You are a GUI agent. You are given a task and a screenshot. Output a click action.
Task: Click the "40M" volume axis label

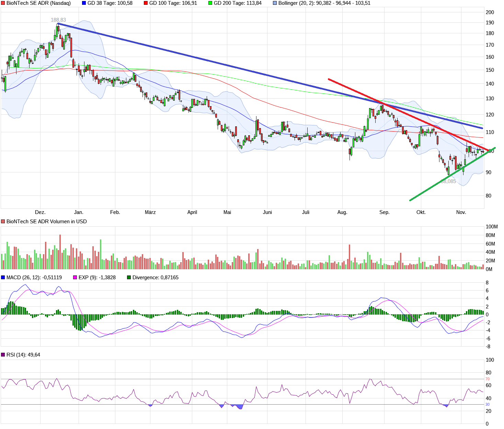click(490, 252)
